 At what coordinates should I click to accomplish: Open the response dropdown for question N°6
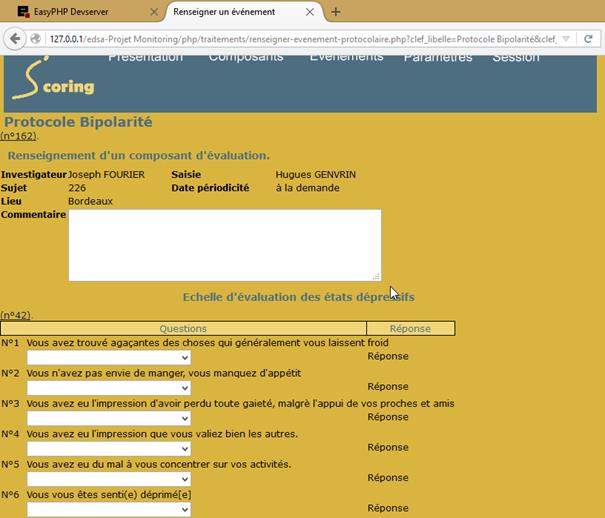(108, 509)
